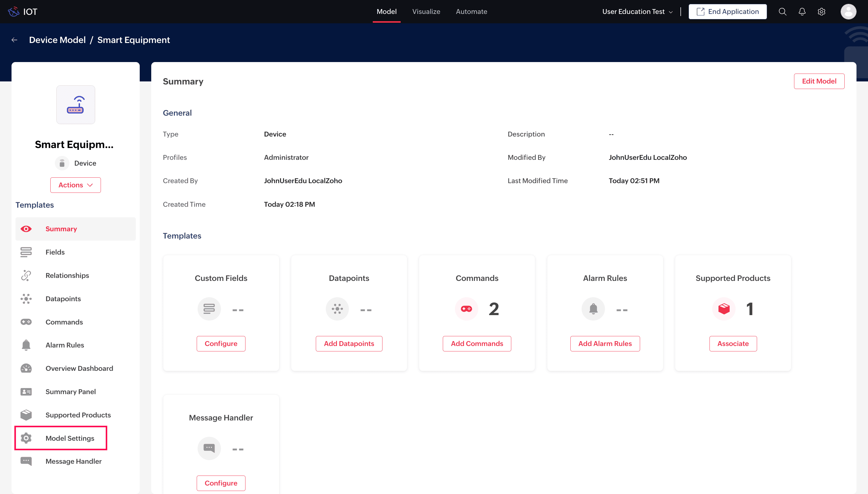This screenshot has width=868, height=494.
Task: Switch to the Automate tab
Action: (x=471, y=12)
